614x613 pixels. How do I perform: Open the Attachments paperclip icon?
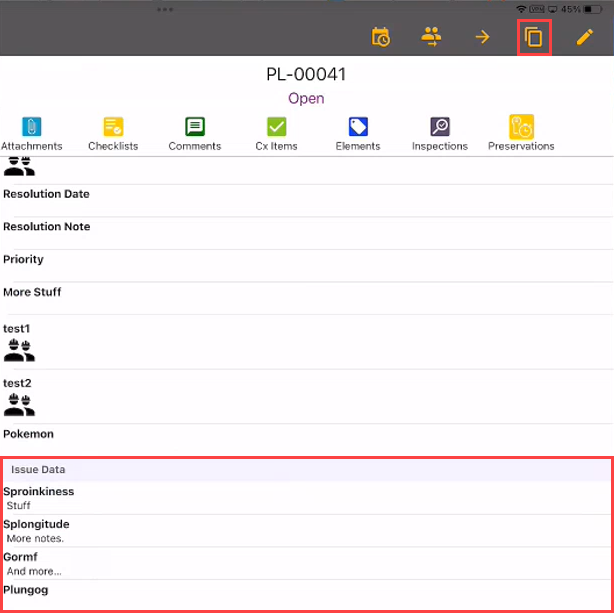(x=32, y=127)
